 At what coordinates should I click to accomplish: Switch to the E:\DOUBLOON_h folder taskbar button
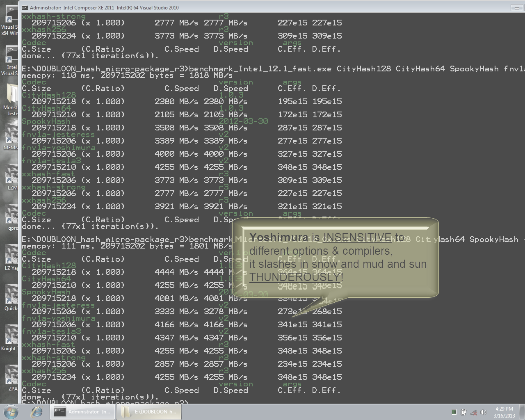(148, 412)
